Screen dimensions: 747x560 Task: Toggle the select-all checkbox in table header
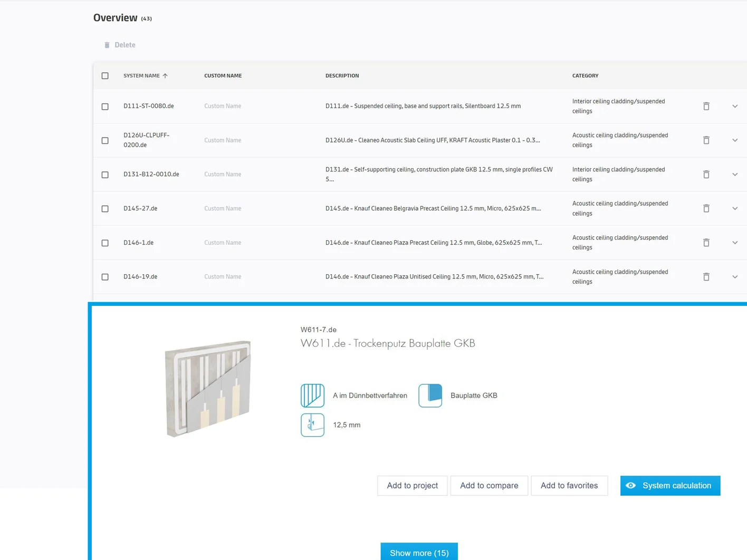105,76
